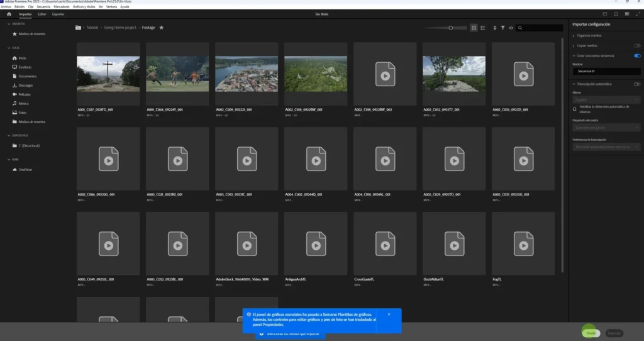Click the Importar button at bottom right
This screenshot has width=644, height=341.
[x=614, y=333]
